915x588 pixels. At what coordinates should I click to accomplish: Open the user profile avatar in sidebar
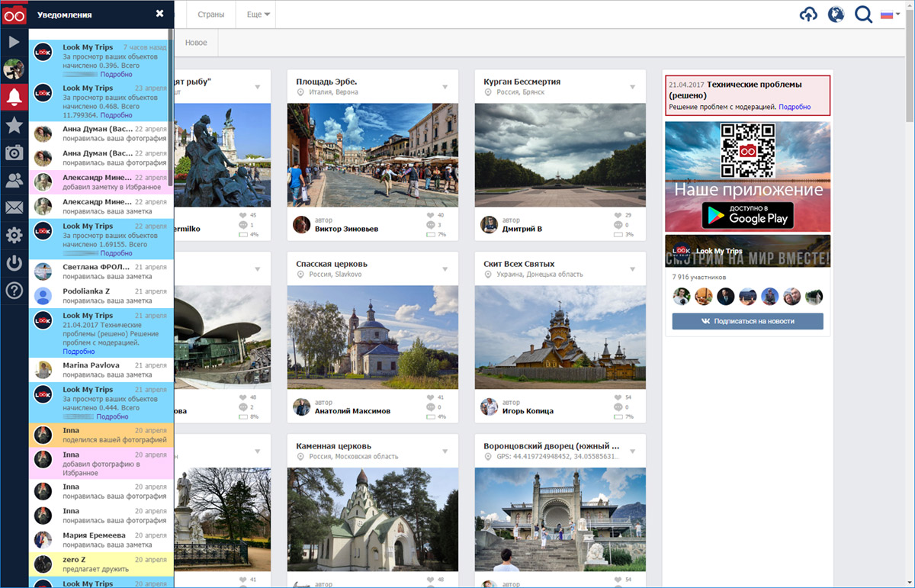point(14,69)
